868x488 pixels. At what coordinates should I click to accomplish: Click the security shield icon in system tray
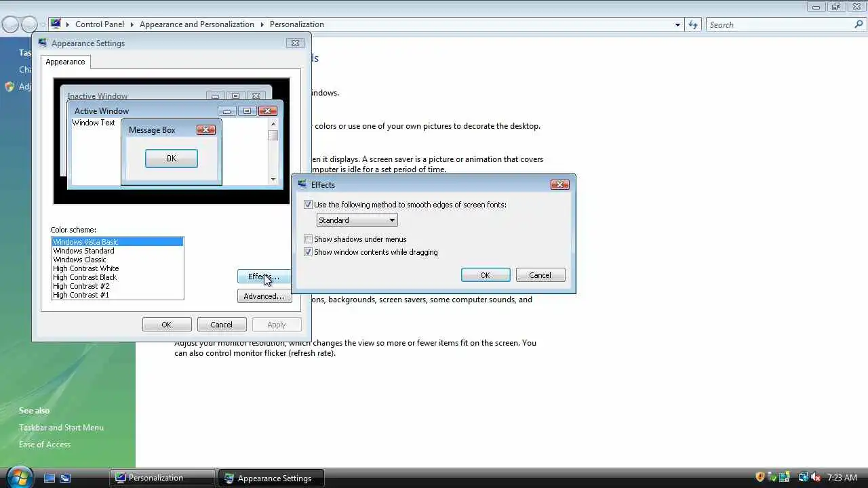pos(760,477)
